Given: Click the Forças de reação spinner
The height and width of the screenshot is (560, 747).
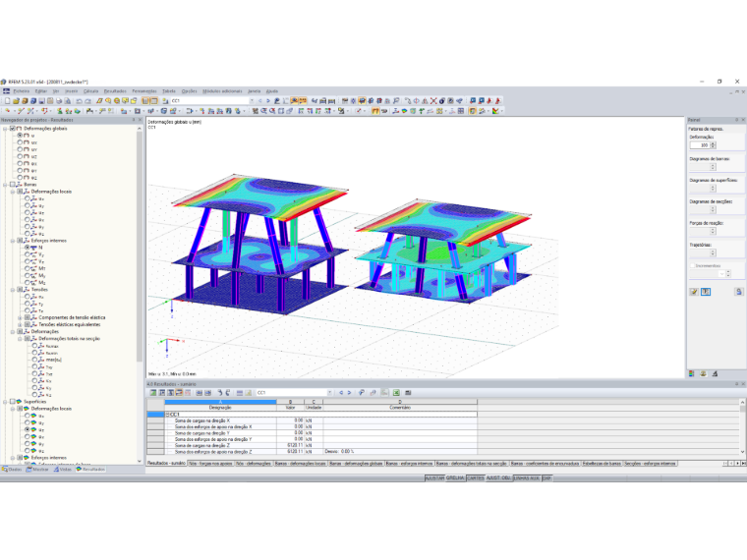Looking at the screenshot, I should point(713,231).
